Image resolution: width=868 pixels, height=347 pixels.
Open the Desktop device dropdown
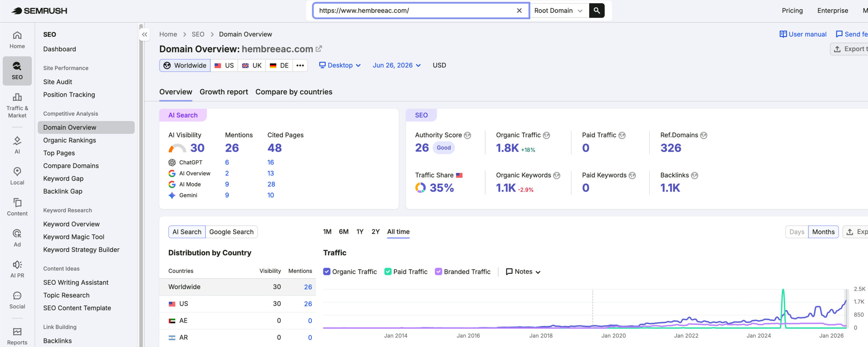(340, 65)
